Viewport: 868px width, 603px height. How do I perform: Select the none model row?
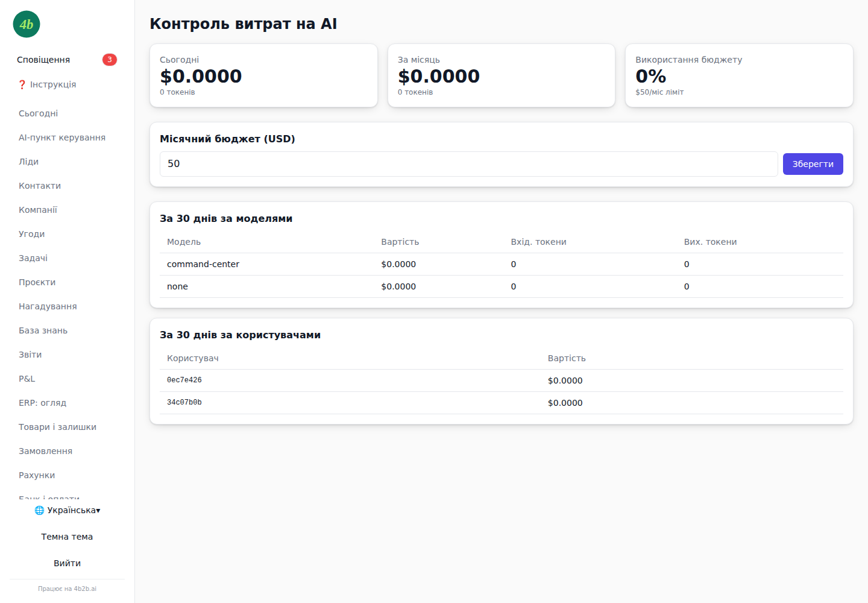click(x=502, y=286)
